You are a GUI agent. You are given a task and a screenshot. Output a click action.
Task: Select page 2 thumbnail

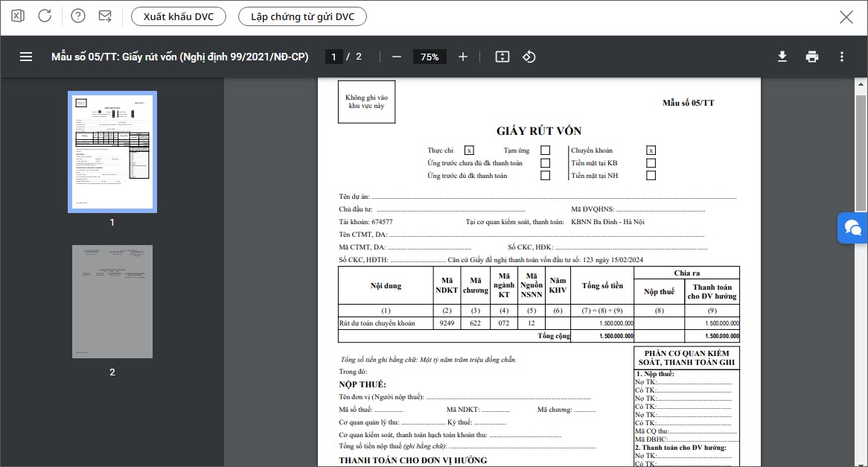tap(112, 302)
